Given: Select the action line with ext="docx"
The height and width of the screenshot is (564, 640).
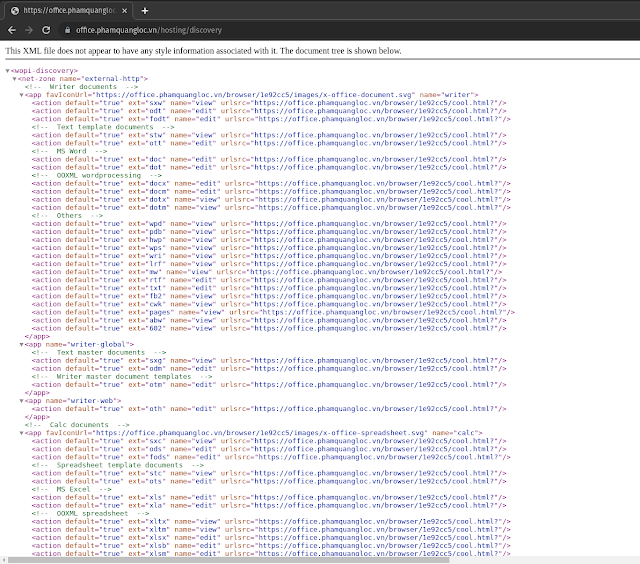Looking at the screenshot, I should click(271, 184).
